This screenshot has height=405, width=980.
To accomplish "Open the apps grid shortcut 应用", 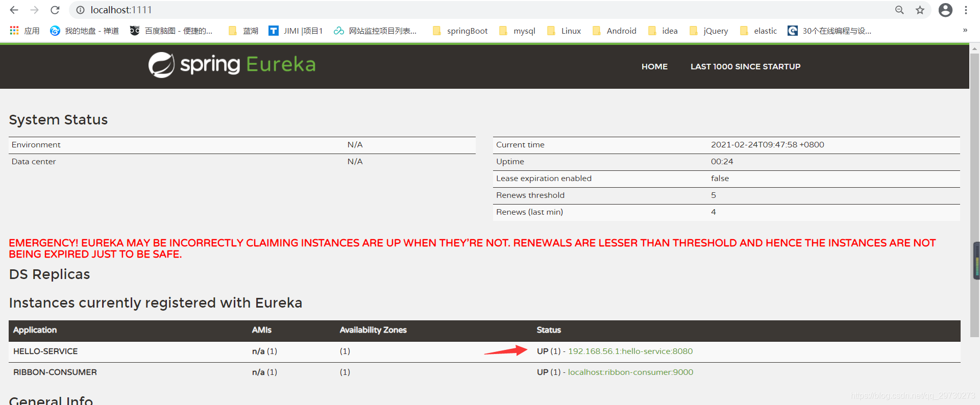I will pos(24,31).
